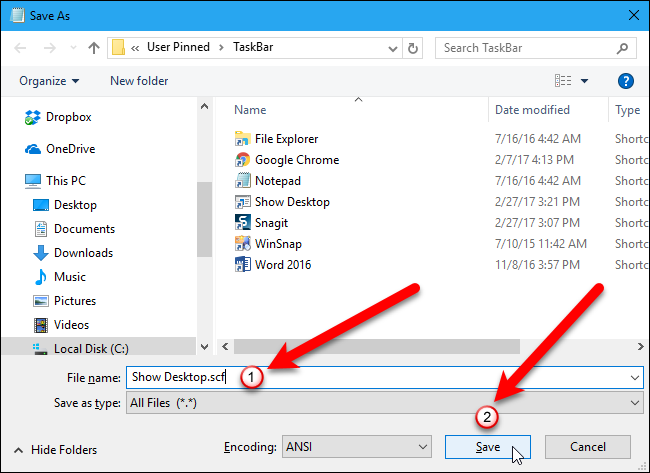Select the WinSnap shortcut icon
Viewport: 650px width, 473px height.
point(243,244)
